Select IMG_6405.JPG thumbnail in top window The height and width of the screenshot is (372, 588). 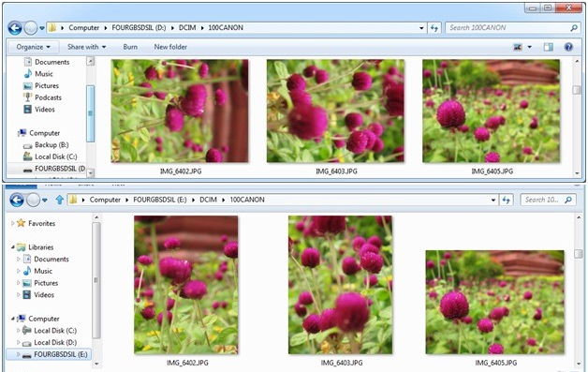tap(492, 112)
